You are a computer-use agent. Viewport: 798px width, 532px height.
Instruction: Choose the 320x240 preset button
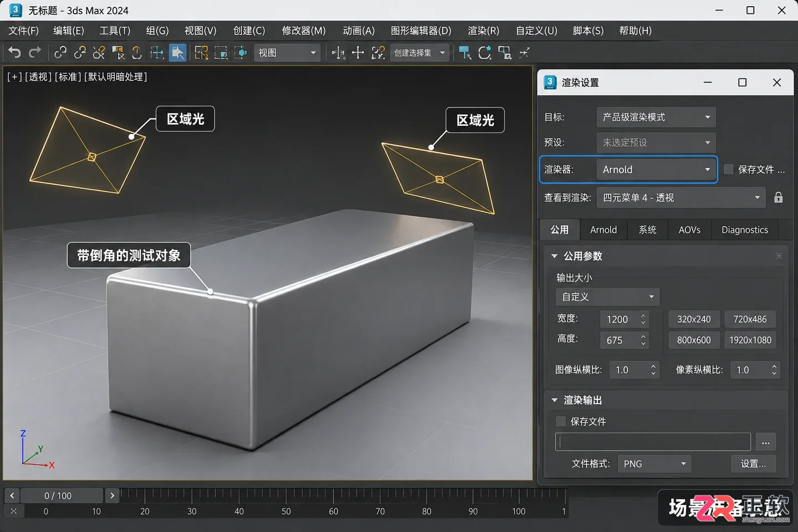(694, 319)
